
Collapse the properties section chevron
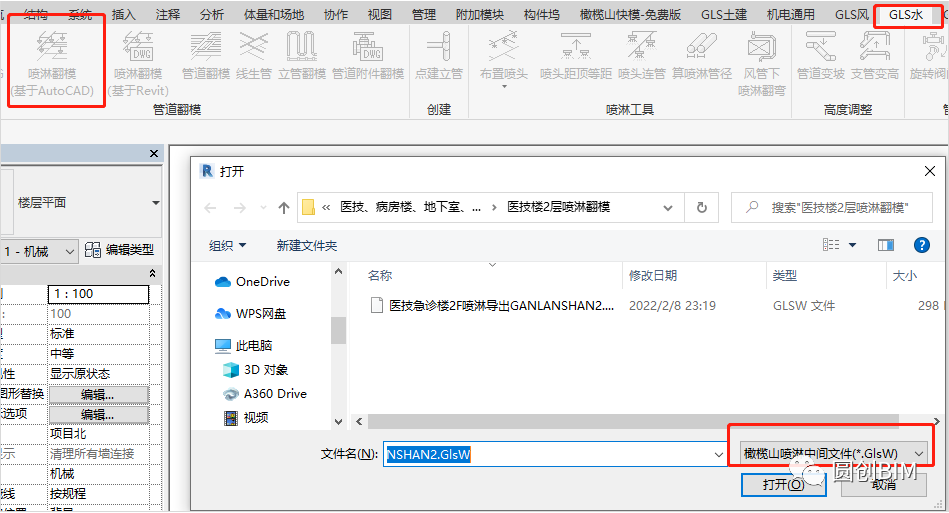click(x=153, y=273)
